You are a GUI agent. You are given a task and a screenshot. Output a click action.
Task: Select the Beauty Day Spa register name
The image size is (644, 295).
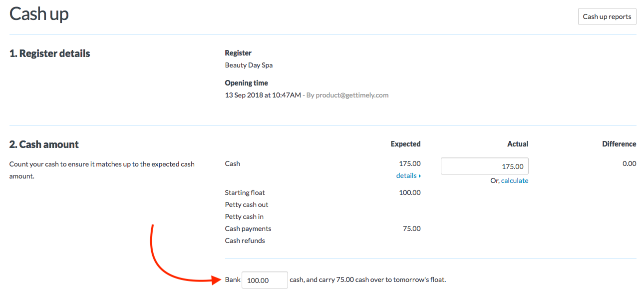[x=249, y=64]
